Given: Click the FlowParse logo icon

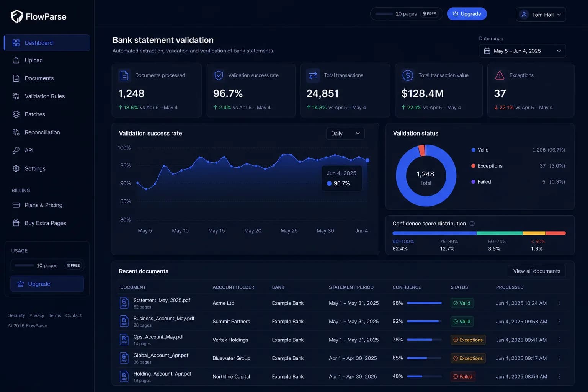Looking at the screenshot, I should (x=17, y=16).
